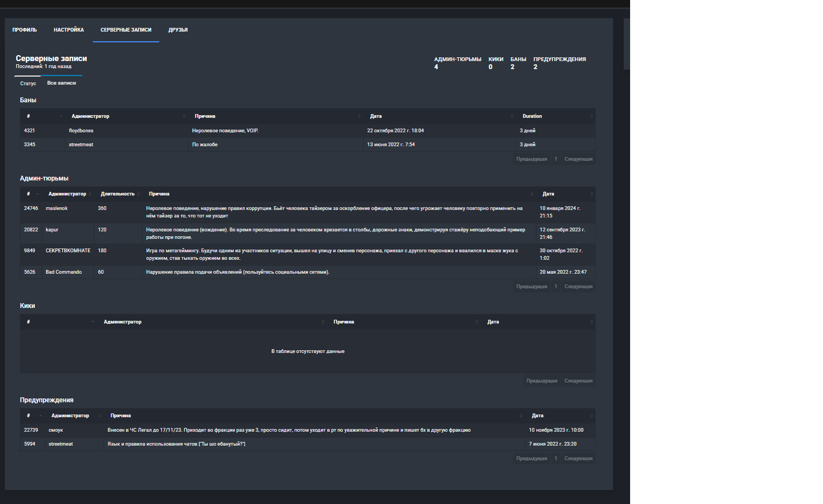Image resolution: width=823 pixels, height=504 pixels.
Task: Click page 1 under the Админ-тюрьмы table
Action: [556, 287]
